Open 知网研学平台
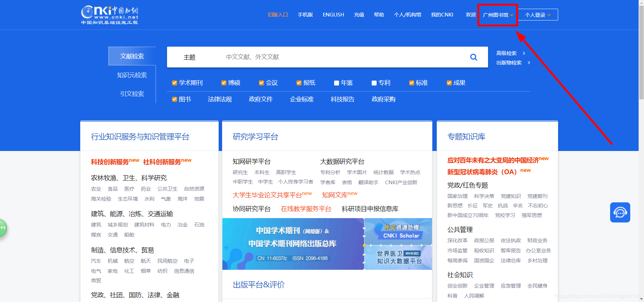 [252, 162]
